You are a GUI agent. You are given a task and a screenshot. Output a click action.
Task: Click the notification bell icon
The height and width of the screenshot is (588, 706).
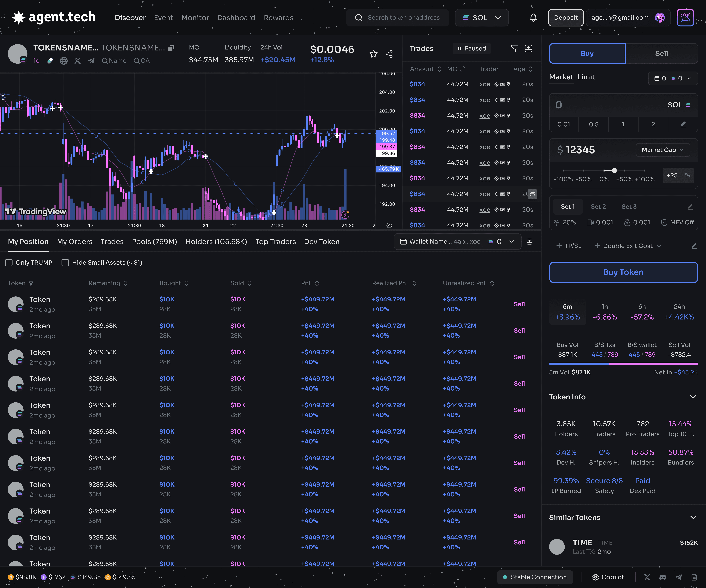tap(533, 18)
